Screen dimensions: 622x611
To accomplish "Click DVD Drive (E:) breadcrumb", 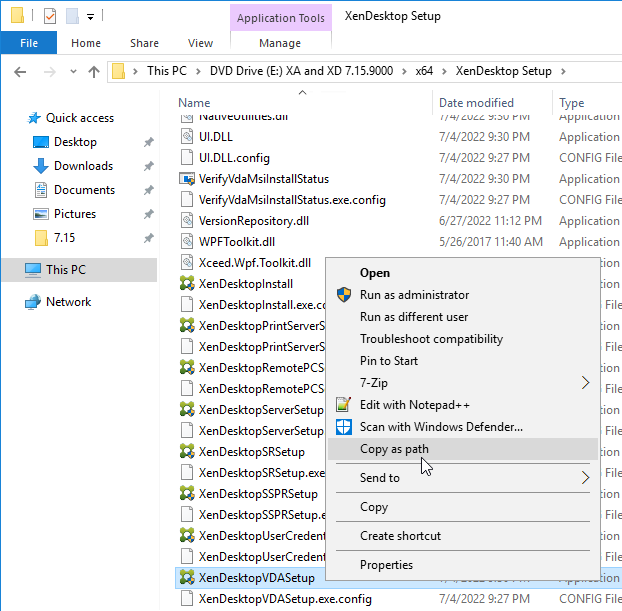I will [x=301, y=71].
